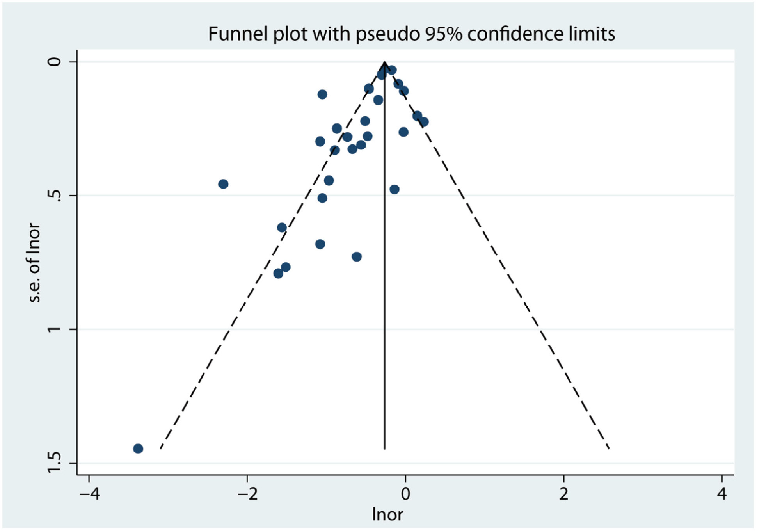Click the x-axis tick label "−2"

pos(247,494)
